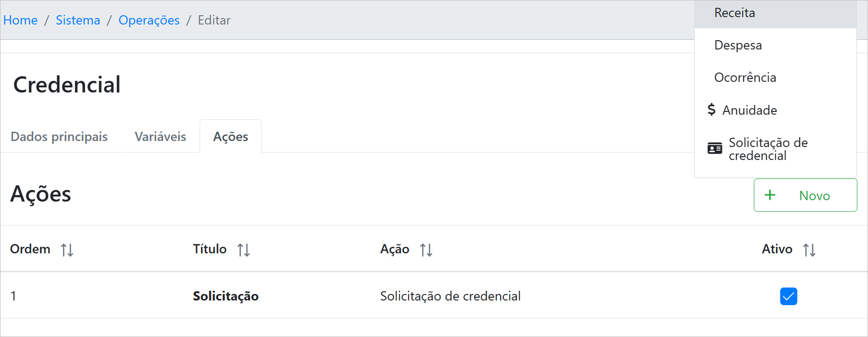Click the Título column sort arrows icon
Screen dimensions: 868x337
pyautogui.click(x=244, y=250)
